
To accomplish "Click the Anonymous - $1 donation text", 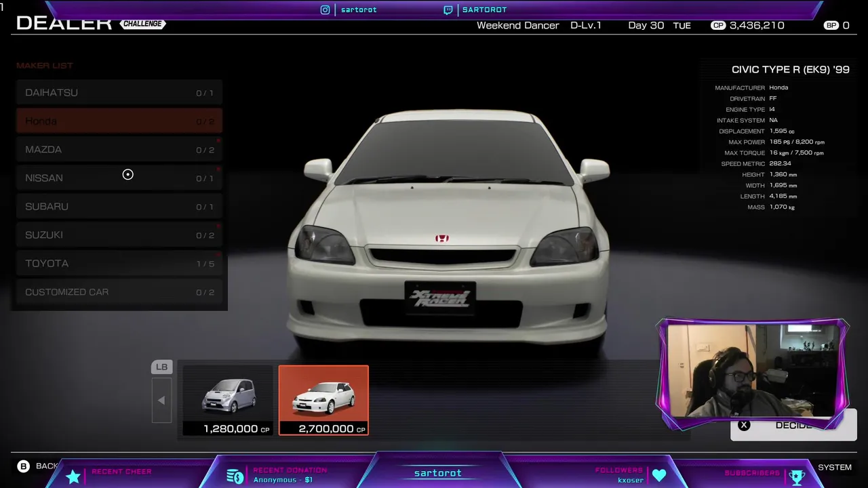I will point(283,480).
